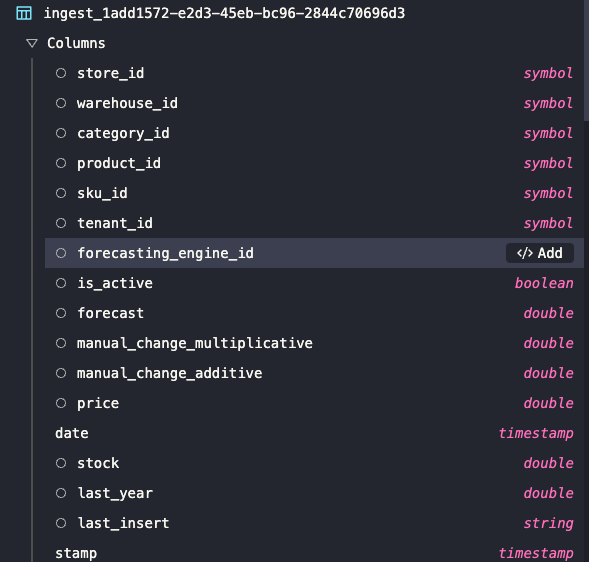This screenshot has width=589, height=562.
Task: Click the circle icon next to tenant_id
Action: coord(61,223)
